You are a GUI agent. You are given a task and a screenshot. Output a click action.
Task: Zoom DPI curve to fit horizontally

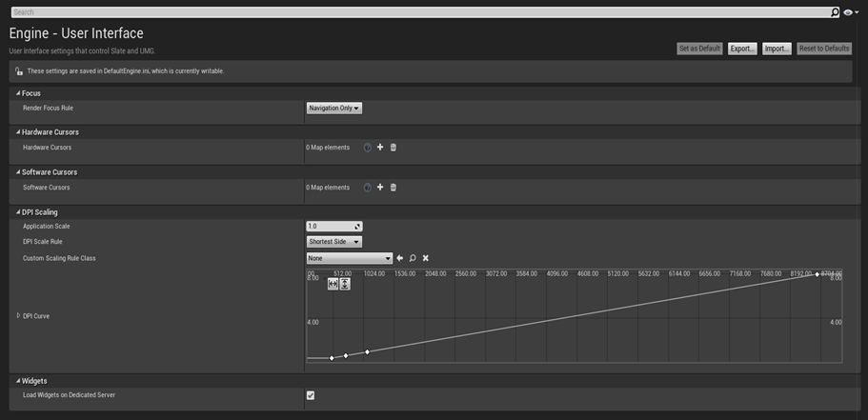click(x=333, y=284)
